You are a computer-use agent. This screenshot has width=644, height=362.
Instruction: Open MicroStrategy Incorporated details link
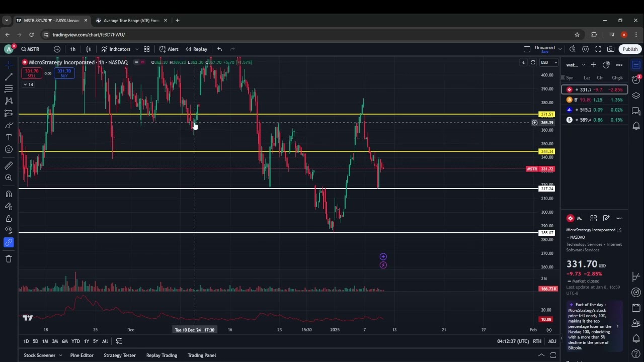619,230
